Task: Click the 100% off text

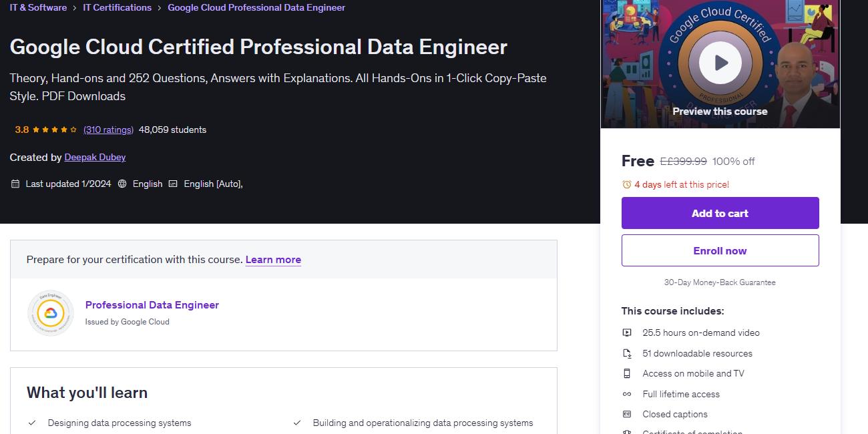Action: tap(733, 161)
